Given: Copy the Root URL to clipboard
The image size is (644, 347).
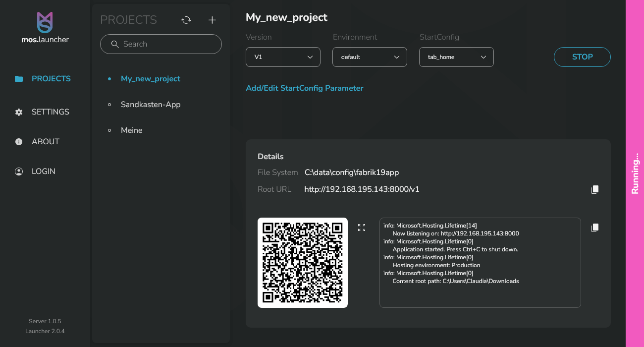Looking at the screenshot, I should coord(594,189).
